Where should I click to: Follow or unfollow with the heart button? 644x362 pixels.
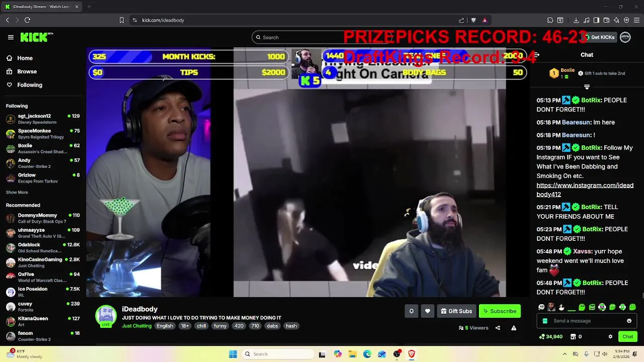click(428, 311)
